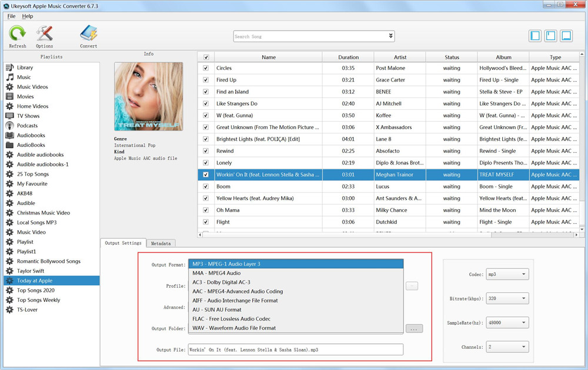Uncheck the Circles song checkbox
This screenshot has height=370, width=588.
pyautogui.click(x=205, y=68)
